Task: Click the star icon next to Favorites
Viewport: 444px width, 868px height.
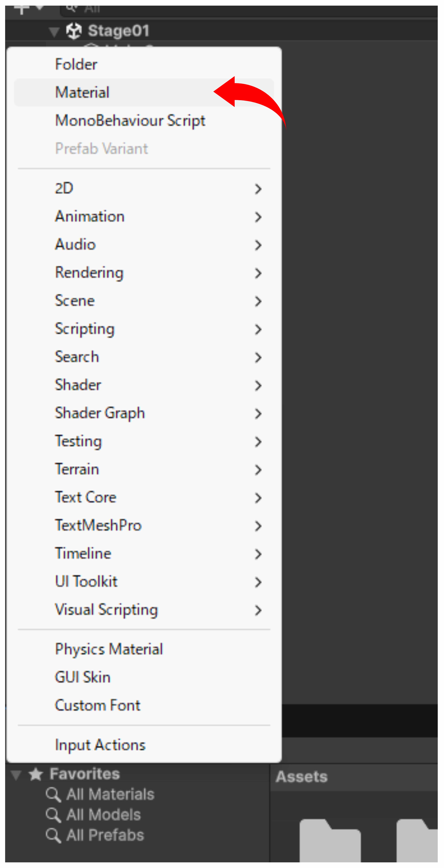Action: pos(36,774)
